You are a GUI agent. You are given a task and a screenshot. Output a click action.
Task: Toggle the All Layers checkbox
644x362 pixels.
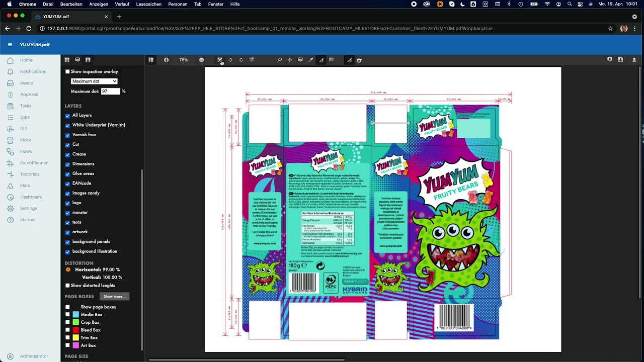point(67,116)
